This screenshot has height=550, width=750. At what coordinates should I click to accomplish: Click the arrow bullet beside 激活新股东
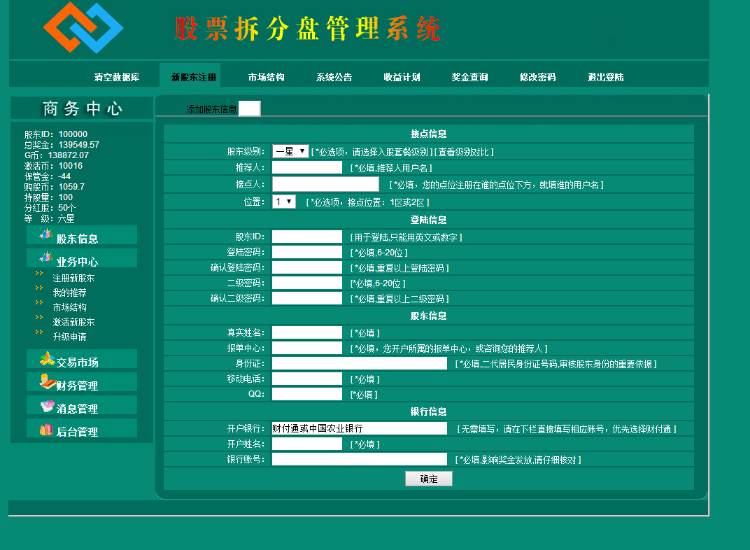point(39,318)
